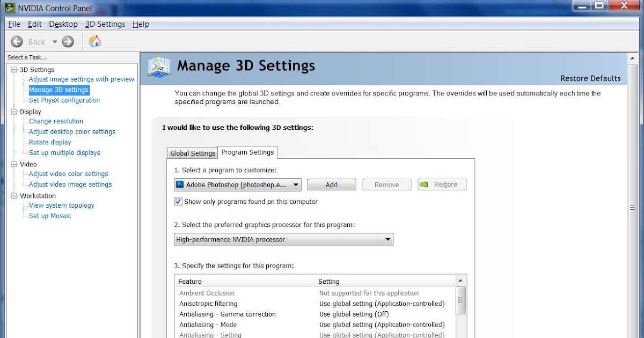The image size is (644, 338).
Task: Select Manage 3D settings in tree
Action: tap(58, 90)
